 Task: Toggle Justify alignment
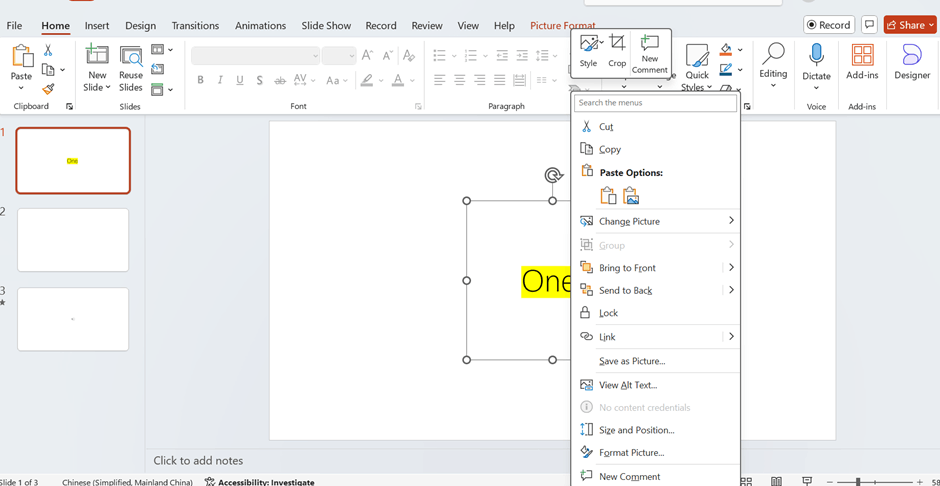[x=499, y=80]
